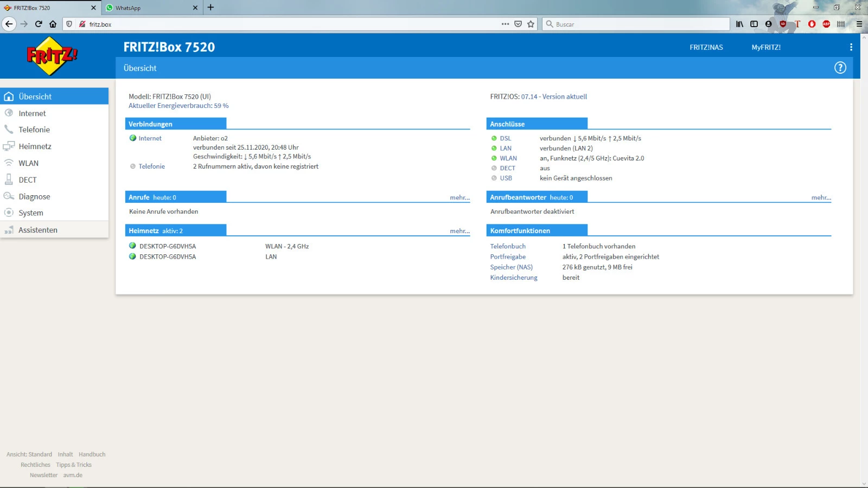868x488 pixels.
Task: Click mehr... in the Anrufbeantworter section
Action: [x=821, y=197]
